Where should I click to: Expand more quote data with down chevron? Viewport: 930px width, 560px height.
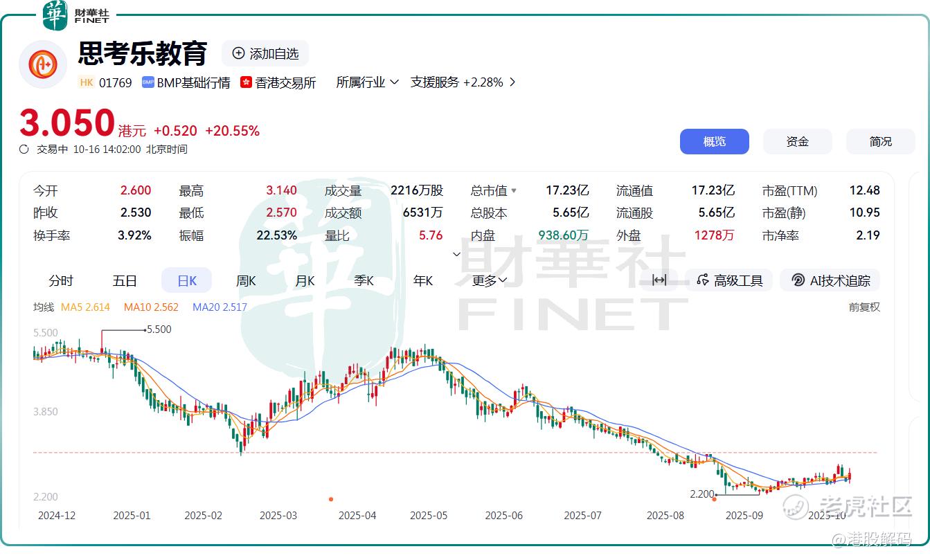[456, 254]
